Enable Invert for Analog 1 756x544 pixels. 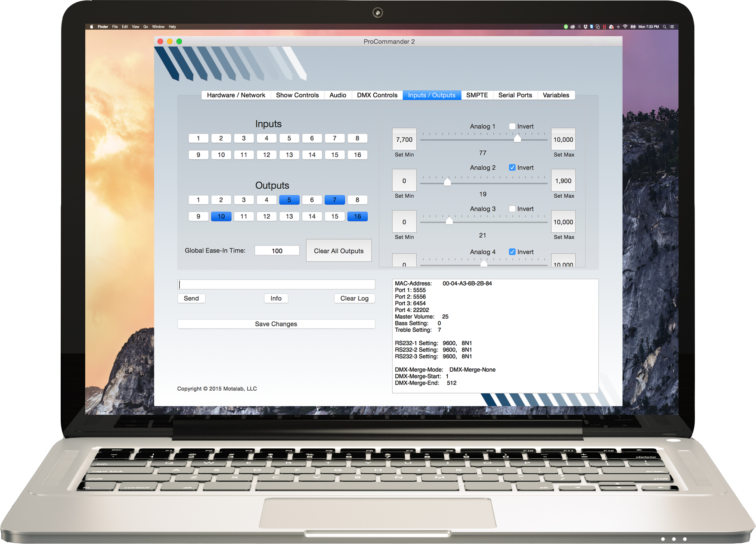point(512,126)
